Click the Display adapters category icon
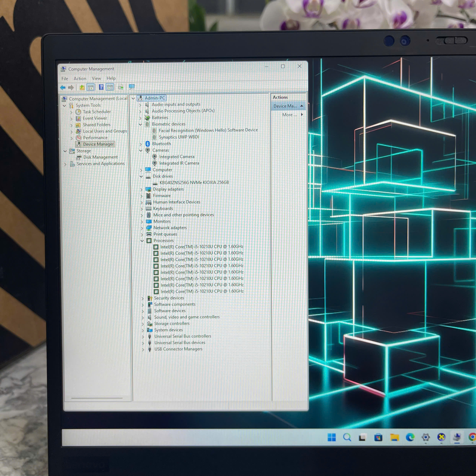Viewport: 476px width, 476px height. (148, 189)
